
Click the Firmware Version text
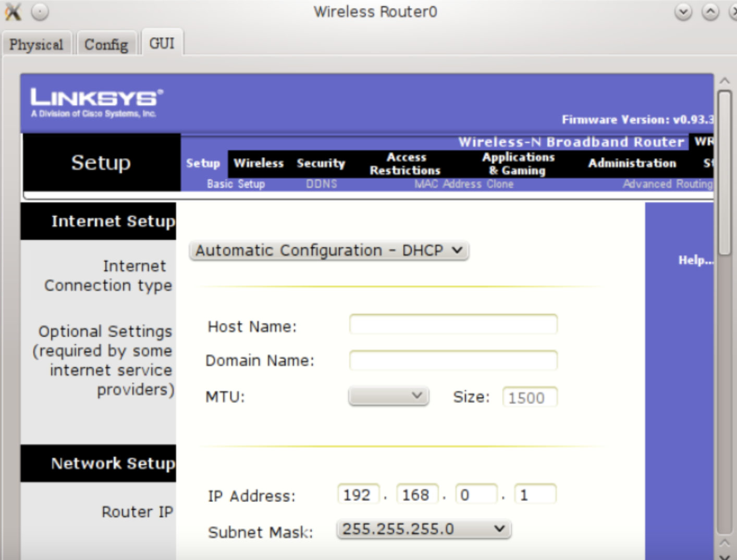(637, 120)
